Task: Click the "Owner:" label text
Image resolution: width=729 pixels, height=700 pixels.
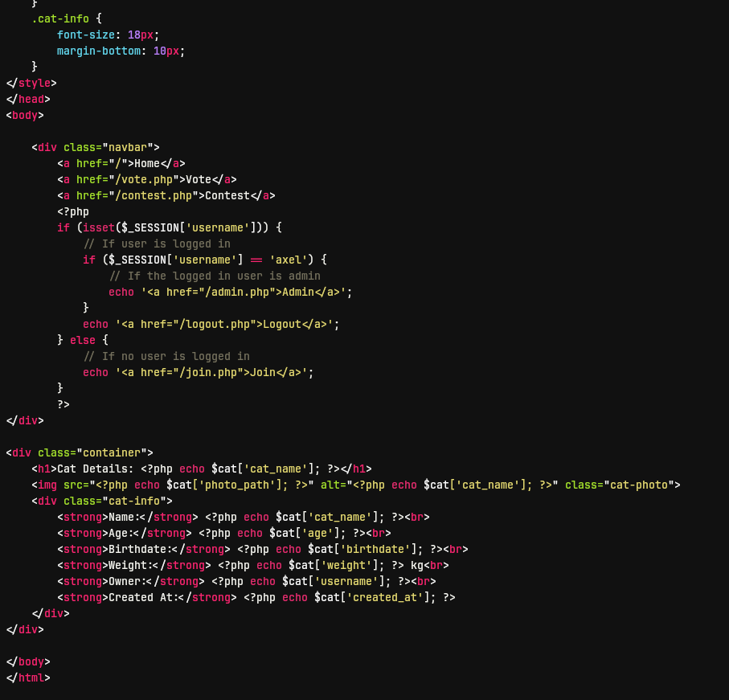Action: coord(128,582)
